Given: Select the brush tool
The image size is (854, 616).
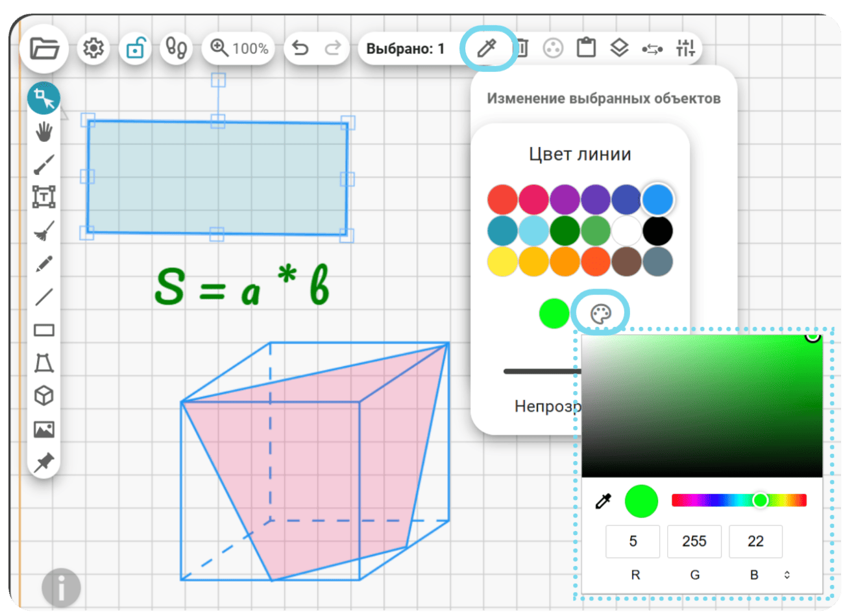Looking at the screenshot, I should 44,165.
